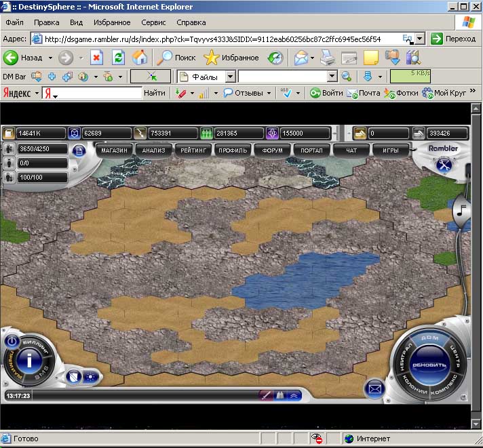Click the green Back arrow button
Viewport: 483px width, 448px height.
10,58
